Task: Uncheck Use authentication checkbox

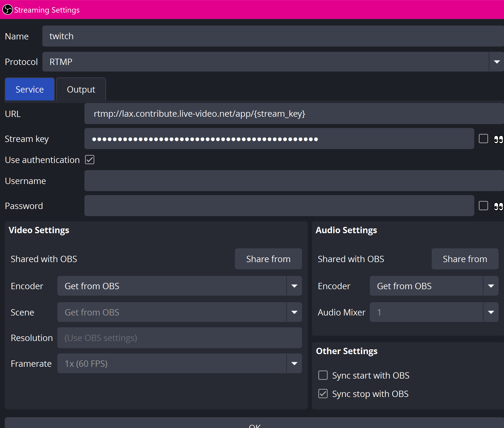Action: click(90, 160)
